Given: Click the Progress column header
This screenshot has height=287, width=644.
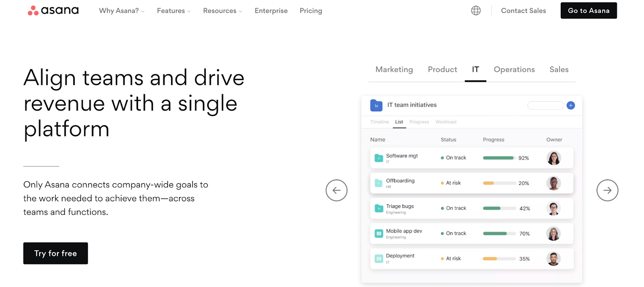Looking at the screenshot, I should [493, 139].
